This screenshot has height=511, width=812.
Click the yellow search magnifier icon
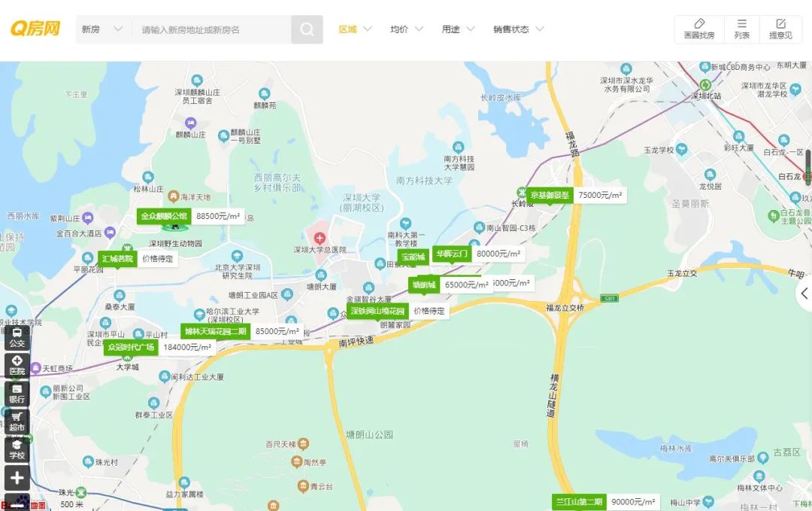click(x=306, y=29)
